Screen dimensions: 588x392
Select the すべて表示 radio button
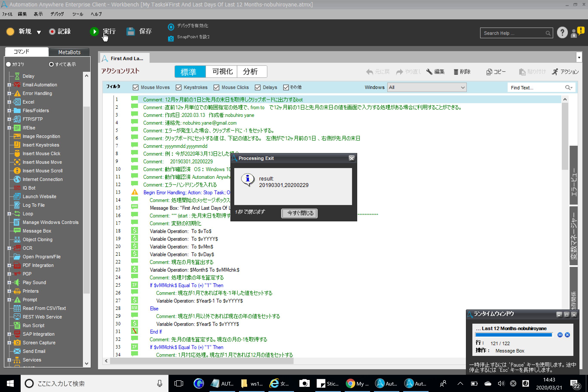coord(51,64)
